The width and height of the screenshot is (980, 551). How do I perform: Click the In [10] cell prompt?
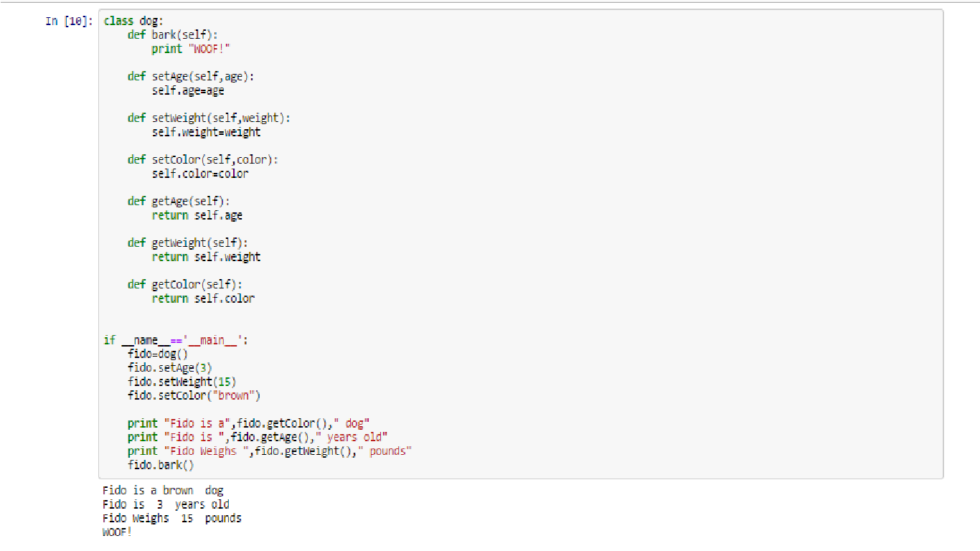68,21
